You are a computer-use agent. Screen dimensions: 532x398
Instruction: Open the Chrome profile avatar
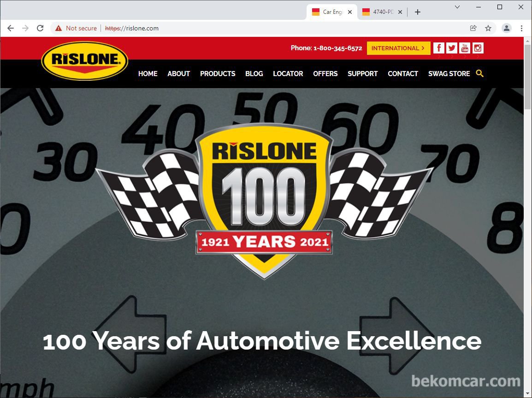[x=507, y=28]
